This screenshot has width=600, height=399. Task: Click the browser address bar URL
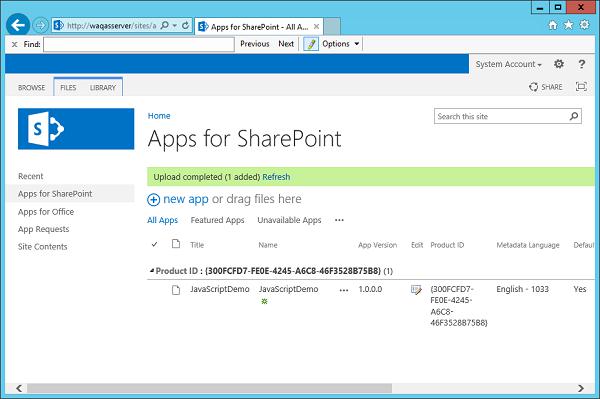click(x=111, y=26)
